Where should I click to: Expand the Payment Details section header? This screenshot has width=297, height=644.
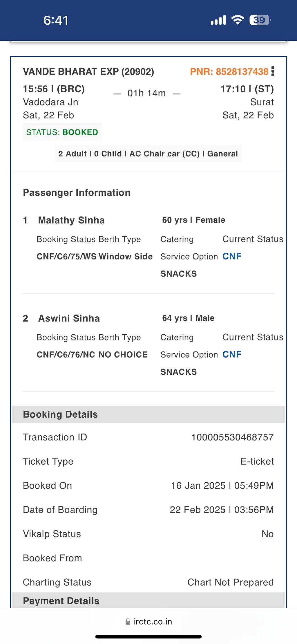point(148,600)
